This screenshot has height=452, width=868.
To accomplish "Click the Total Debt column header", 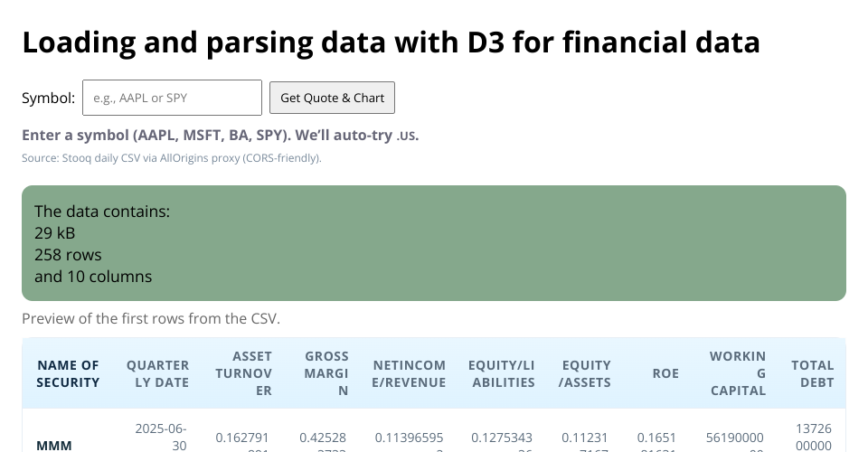I will [812, 373].
